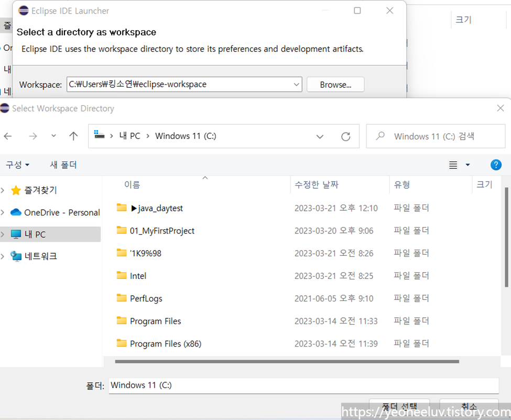This screenshot has width=511, height=420.
Task: Select Windows 11 (C:) breadcrumb
Action: click(186, 136)
